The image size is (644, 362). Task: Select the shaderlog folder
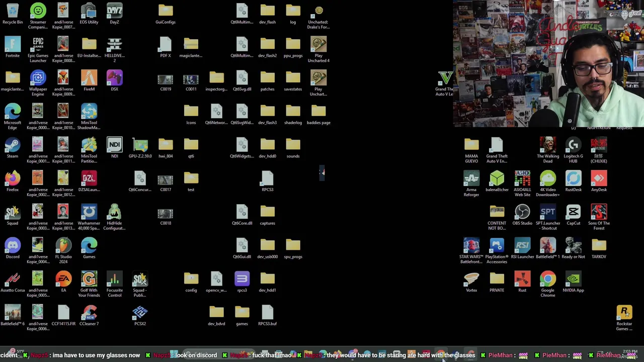(293, 115)
